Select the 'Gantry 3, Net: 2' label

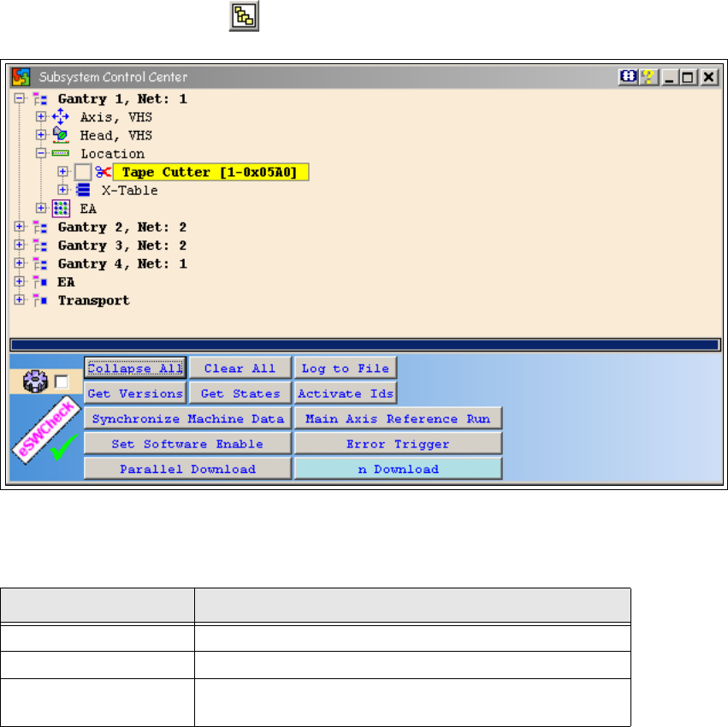pyautogui.click(x=122, y=245)
